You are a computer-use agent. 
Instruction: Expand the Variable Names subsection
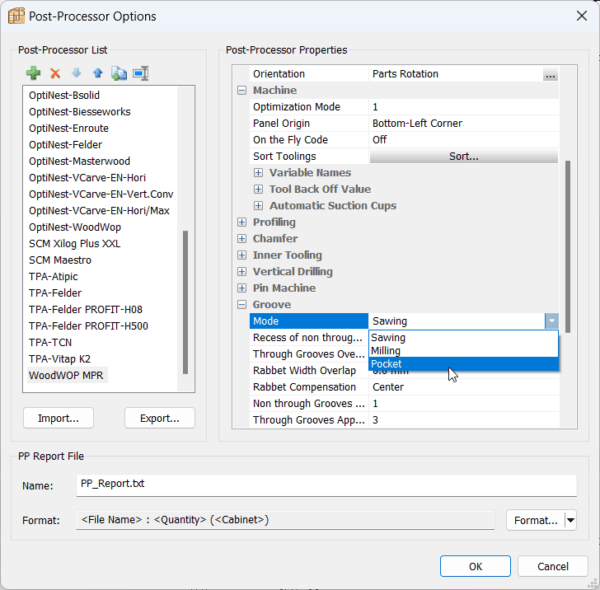pyautogui.click(x=258, y=173)
